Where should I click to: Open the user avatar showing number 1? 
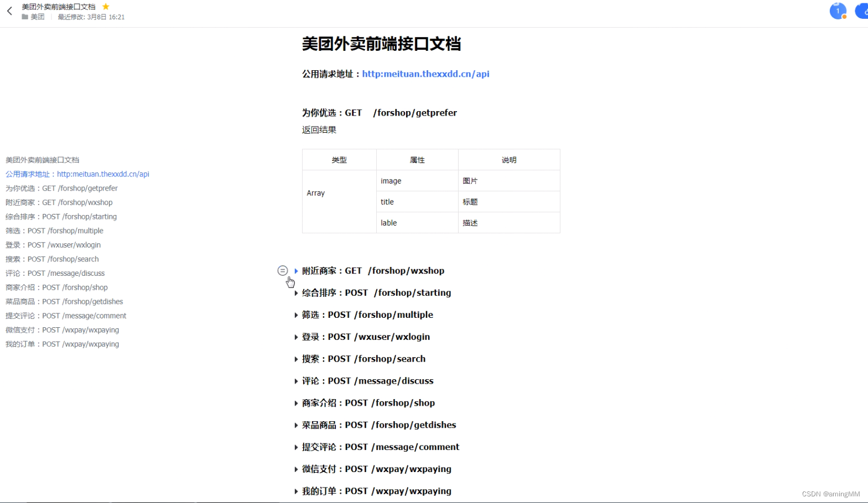838,11
